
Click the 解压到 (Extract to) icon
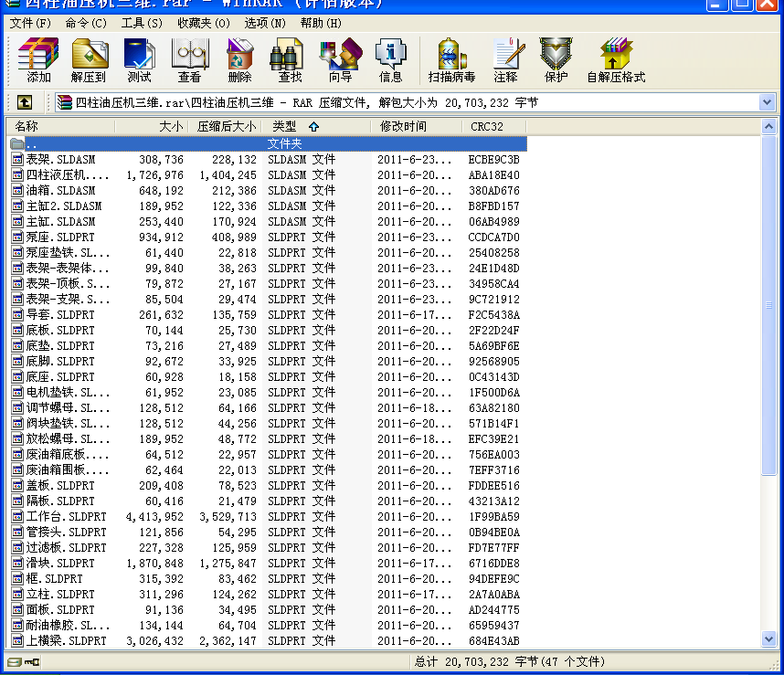coord(89,60)
